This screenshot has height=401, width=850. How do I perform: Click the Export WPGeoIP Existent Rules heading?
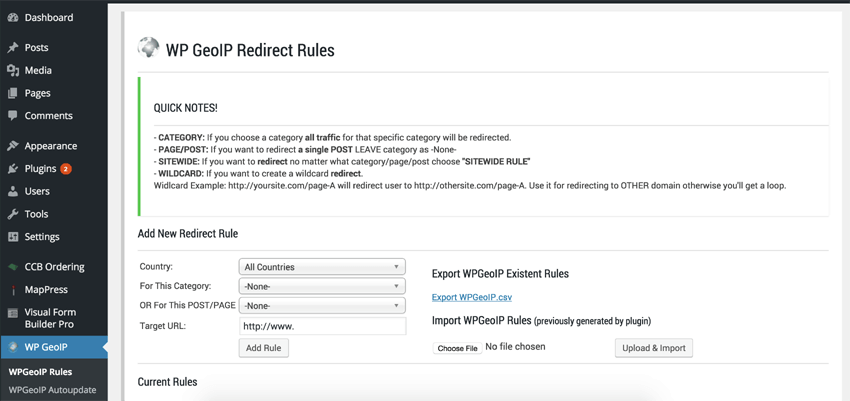point(500,274)
